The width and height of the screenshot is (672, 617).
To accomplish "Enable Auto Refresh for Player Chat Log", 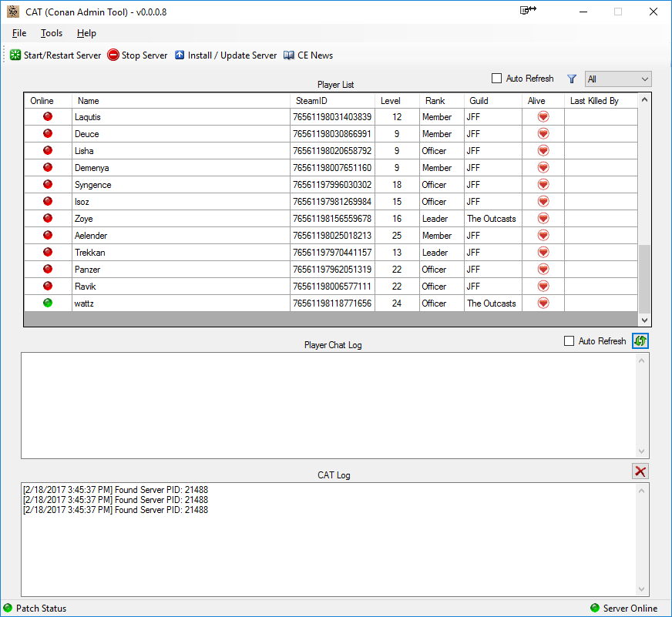I will pyautogui.click(x=570, y=341).
